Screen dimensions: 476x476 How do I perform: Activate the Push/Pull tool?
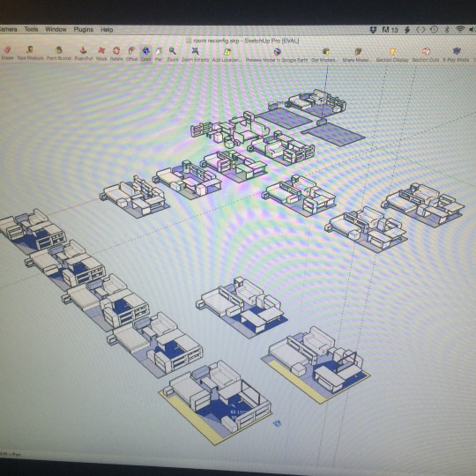point(83,54)
